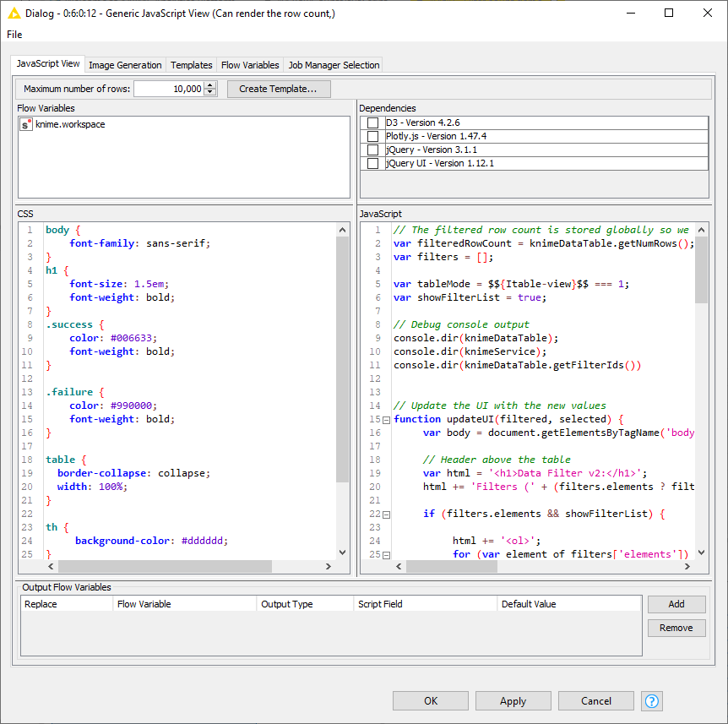The image size is (728, 724).
Task: Toggle the jQuery Version 3.1.1 checkbox
Action: [372, 150]
